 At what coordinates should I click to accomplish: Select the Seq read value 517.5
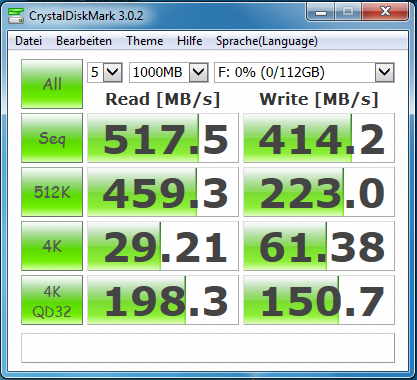tap(163, 138)
